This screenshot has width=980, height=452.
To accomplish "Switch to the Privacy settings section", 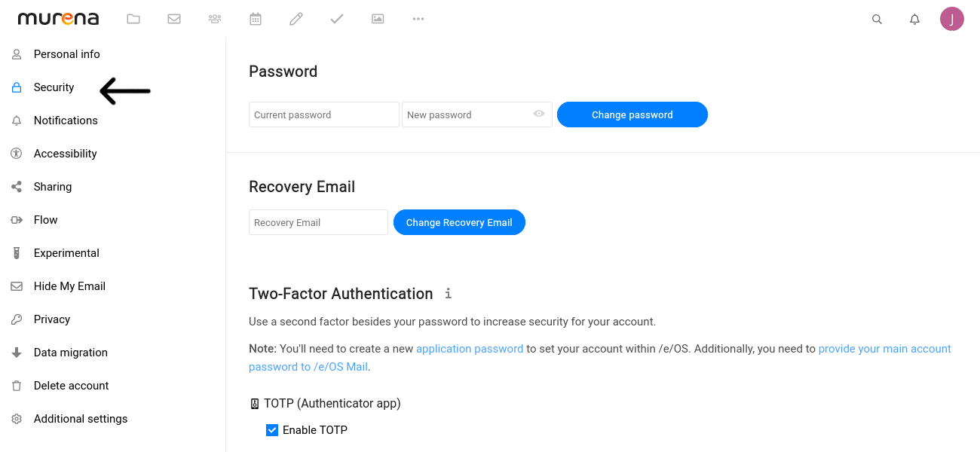I will tap(51, 319).
